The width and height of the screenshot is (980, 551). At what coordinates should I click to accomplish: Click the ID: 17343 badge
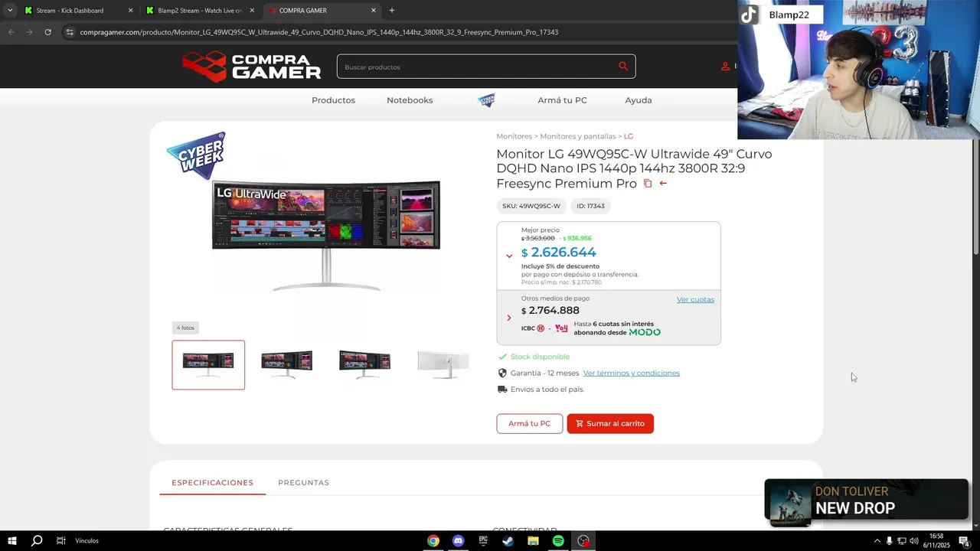[x=590, y=206]
